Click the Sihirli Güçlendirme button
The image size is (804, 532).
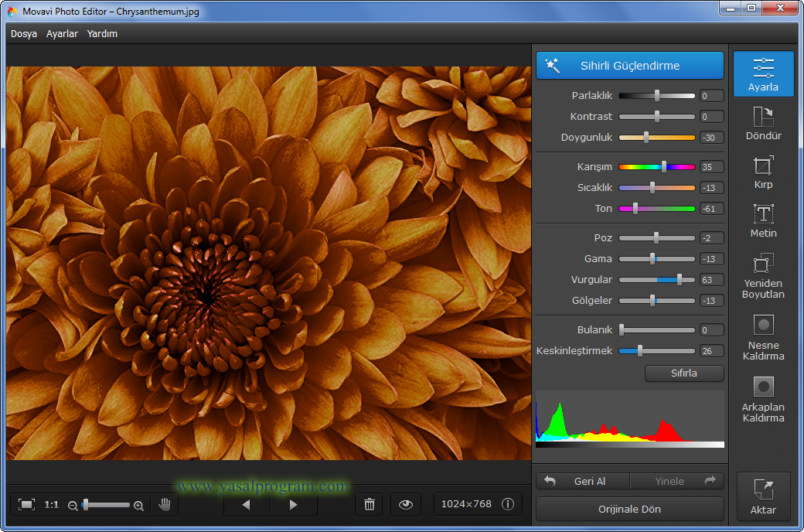629,66
